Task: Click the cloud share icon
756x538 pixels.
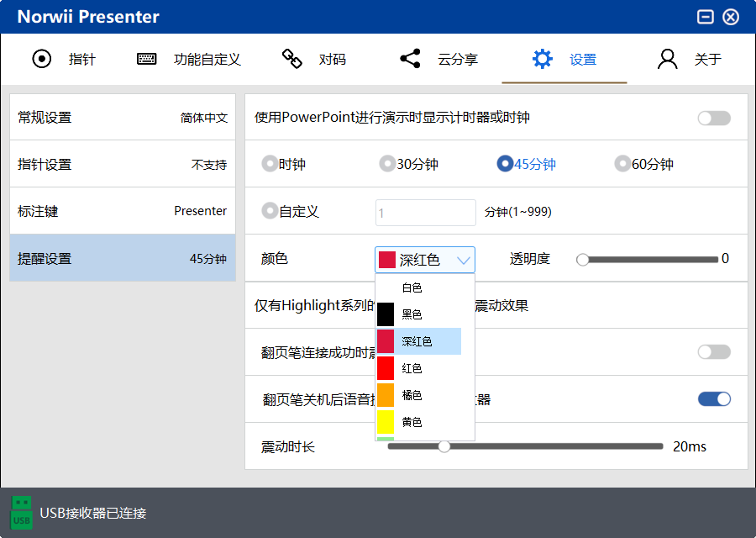Action: [x=410, y=59]
